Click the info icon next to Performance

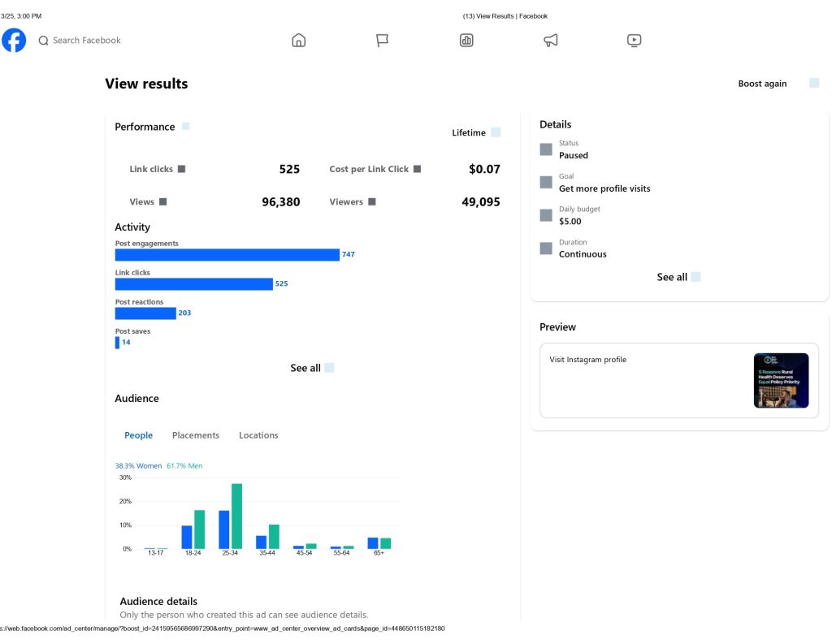click(x=186, y=126)
